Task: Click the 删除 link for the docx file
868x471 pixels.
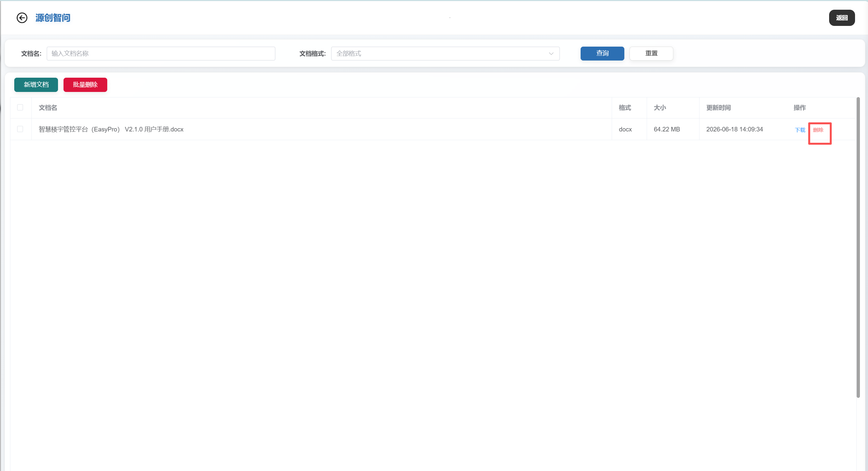Action: click(818, 130)
